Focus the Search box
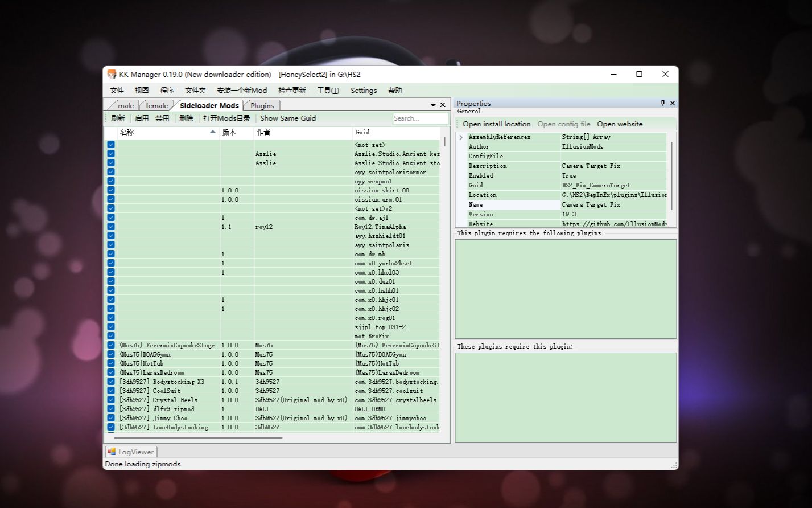Image resolution: width=812 pixels, height=508 pixels. click(x=421, y=118)
